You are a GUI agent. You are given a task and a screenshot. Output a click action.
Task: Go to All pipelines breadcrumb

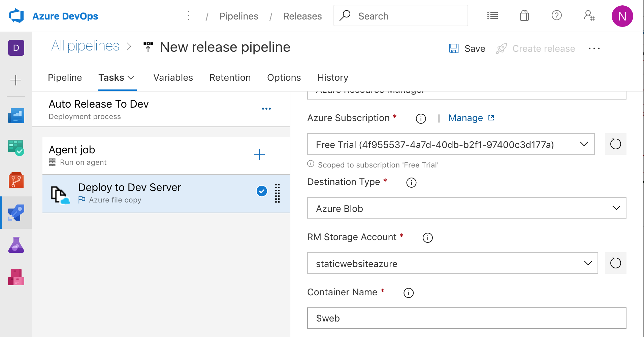click(85, 46)
